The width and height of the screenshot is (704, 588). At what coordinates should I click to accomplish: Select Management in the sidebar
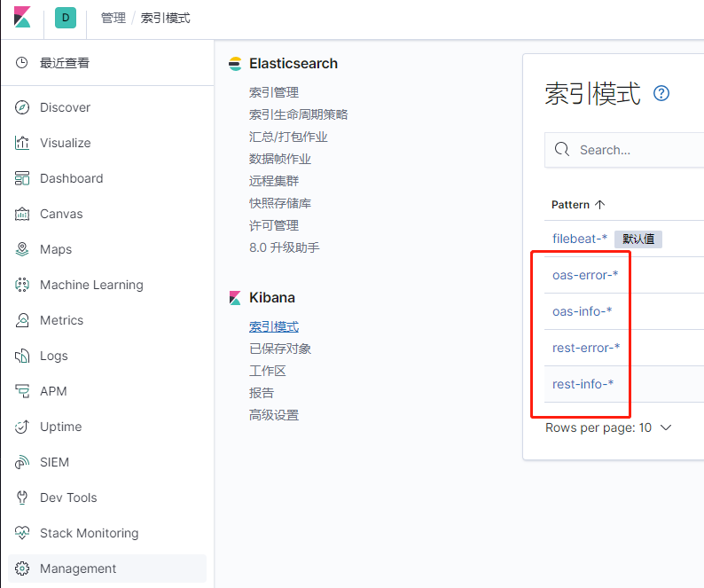pos(78,568)
